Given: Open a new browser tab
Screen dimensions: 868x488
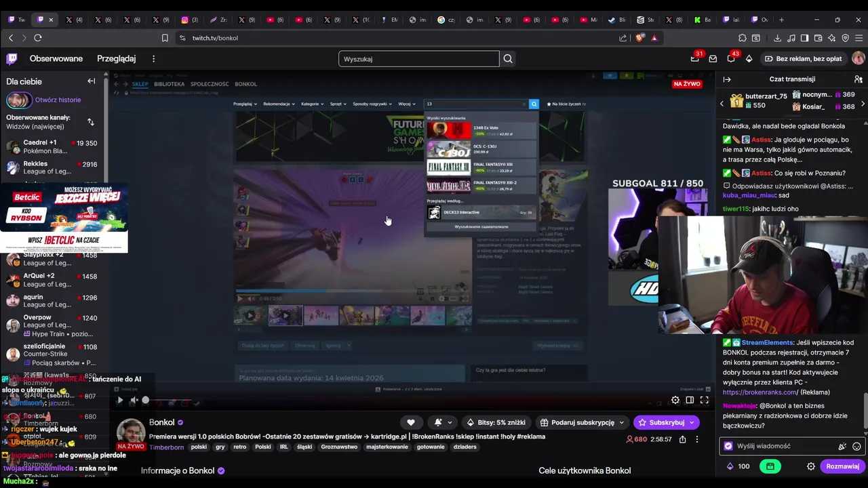Looking at the screenshot, I should click(781, 20).
